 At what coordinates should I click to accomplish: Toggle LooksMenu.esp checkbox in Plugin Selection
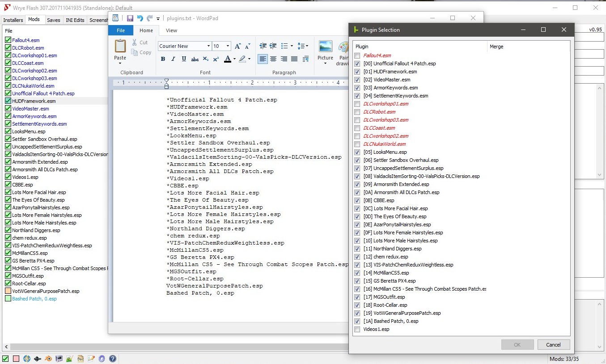(x=357, y=152)
